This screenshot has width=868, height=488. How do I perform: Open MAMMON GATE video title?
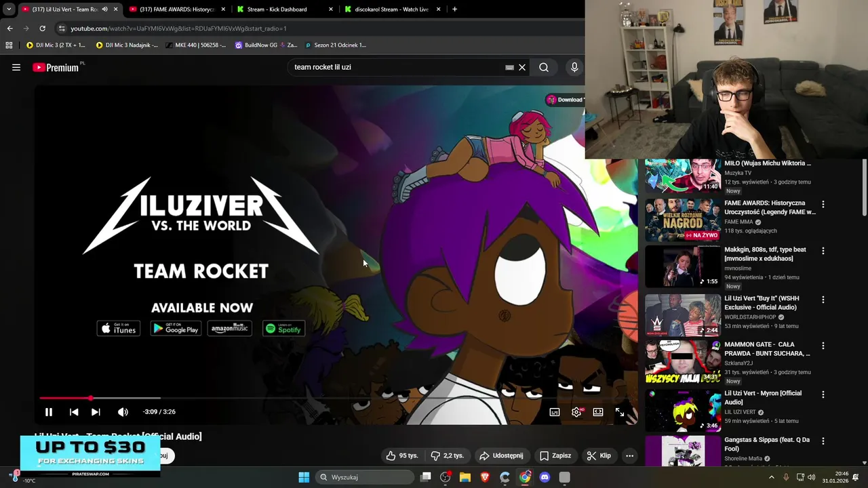(x=767, y=349)
